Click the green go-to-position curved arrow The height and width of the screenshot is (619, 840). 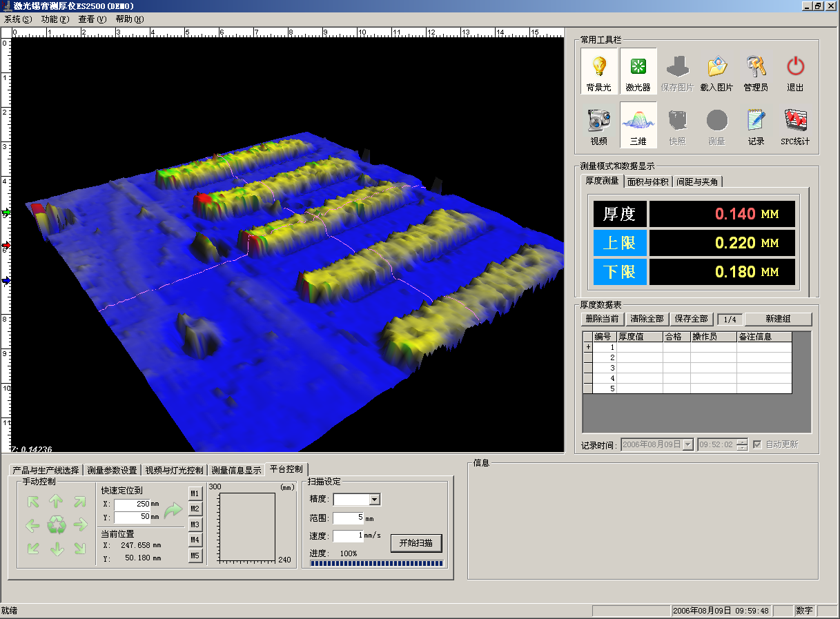point(173,510)
